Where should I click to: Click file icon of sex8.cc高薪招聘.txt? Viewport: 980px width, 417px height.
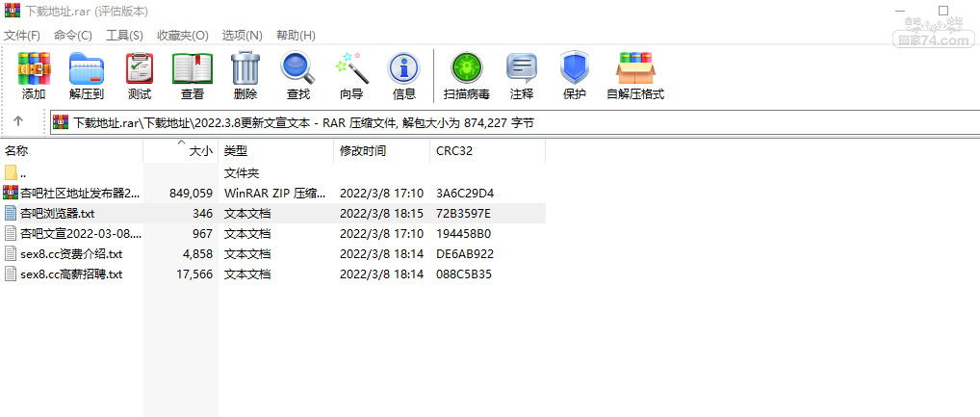[11, 274]
